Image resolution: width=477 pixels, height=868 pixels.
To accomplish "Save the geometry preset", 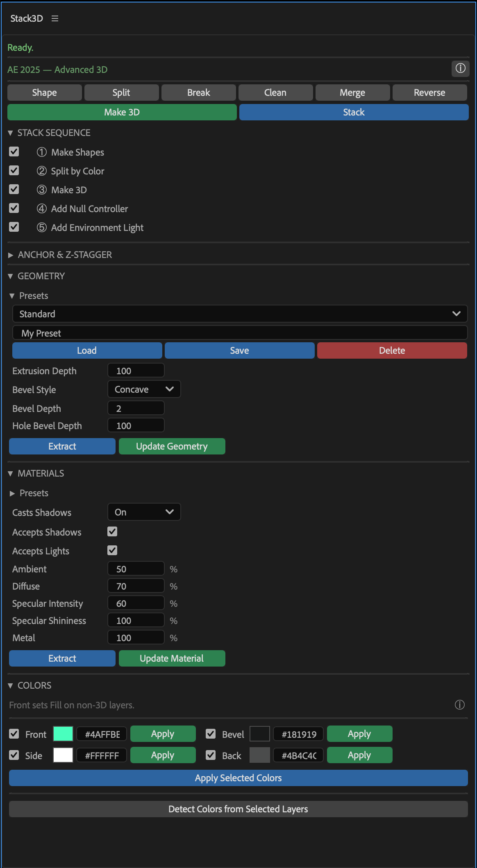I will click(x=240, y=350).
